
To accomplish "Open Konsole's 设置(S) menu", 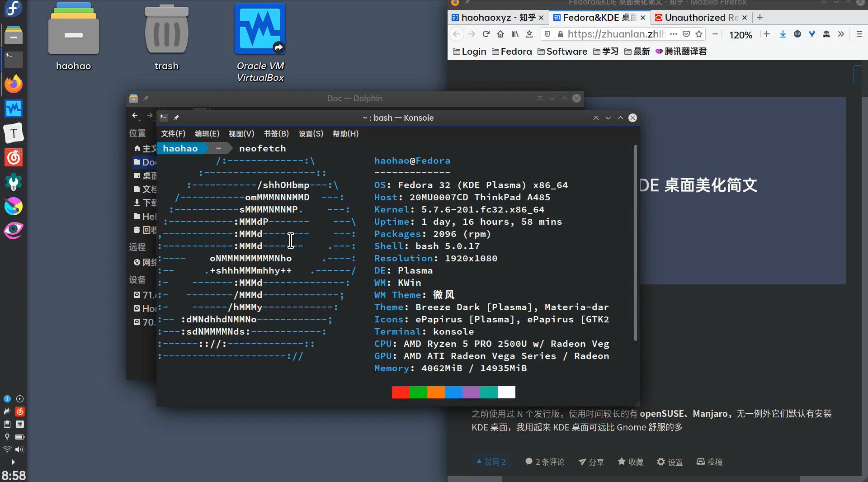I will [x=311, y=133].
